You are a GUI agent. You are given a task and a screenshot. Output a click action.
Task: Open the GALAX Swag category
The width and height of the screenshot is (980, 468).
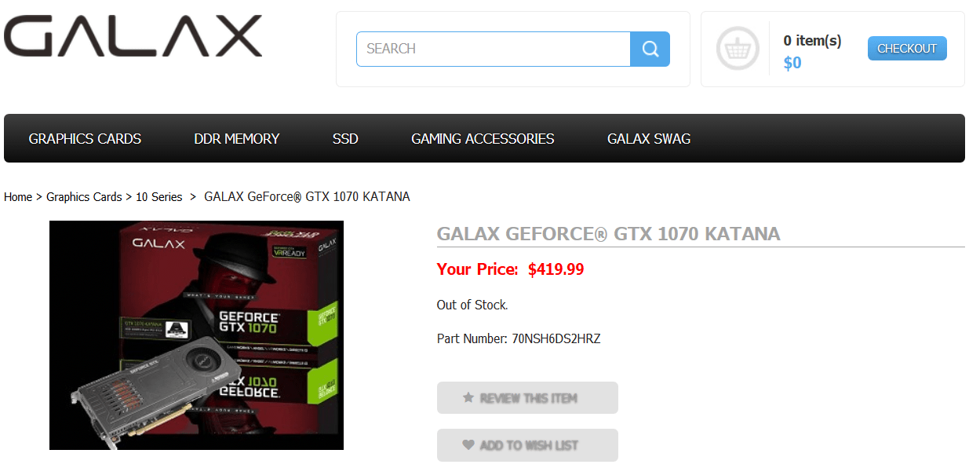coord(649,139)
